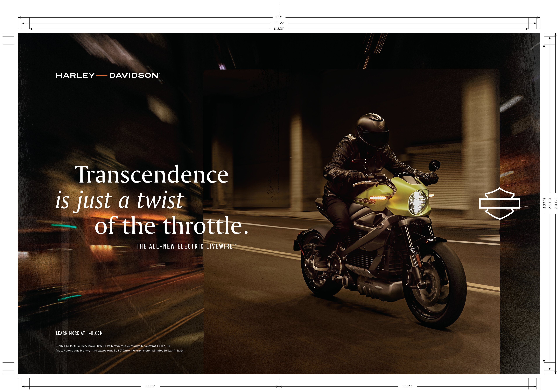560x392 pixels.
Task: Click the left F:8.375" dimension label
Action: [150, 386]
